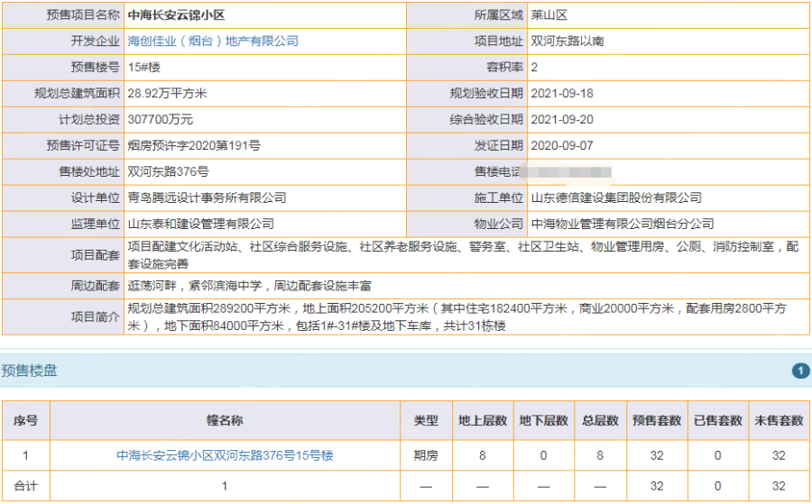Viewport: 812px width, 504px height.
Task: Click sales office address 双河东路376号
Action: click(169, 172)
